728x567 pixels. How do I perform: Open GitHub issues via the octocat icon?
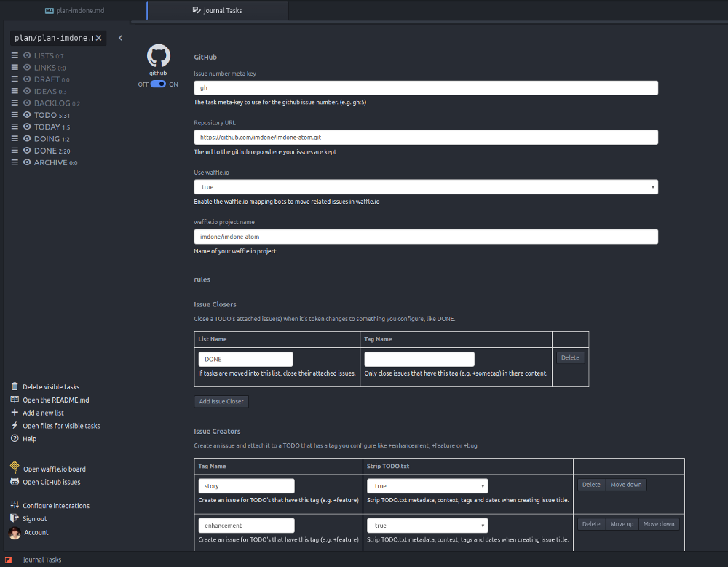pyautogui.click(x=15, y=482)
